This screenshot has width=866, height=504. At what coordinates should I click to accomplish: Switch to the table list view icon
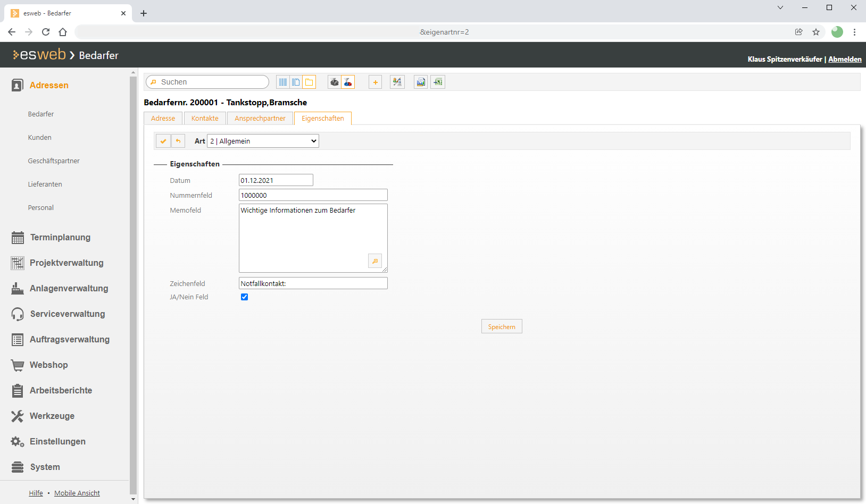[283, 82]
